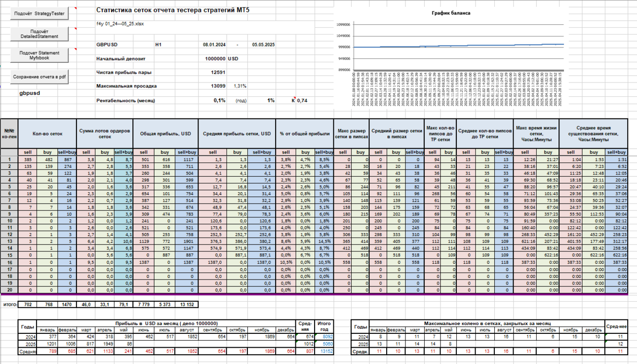Select the % от общей прибыли header
Viewport: 637px width, 364px height.
[304, 133]
